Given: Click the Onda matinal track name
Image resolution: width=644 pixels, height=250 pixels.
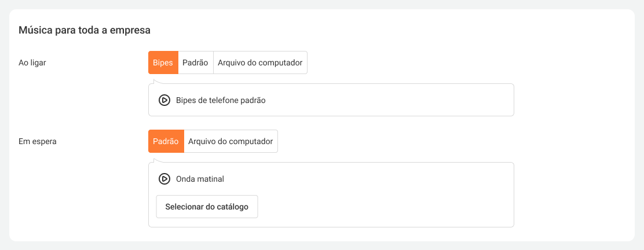Looking at the screenshot, I should [x=200, y=179].
